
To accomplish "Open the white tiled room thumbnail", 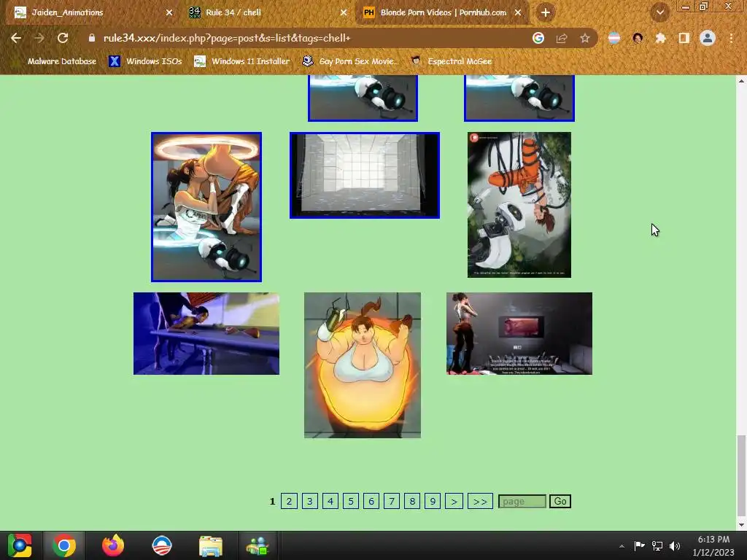I will [x=365, y=175].
